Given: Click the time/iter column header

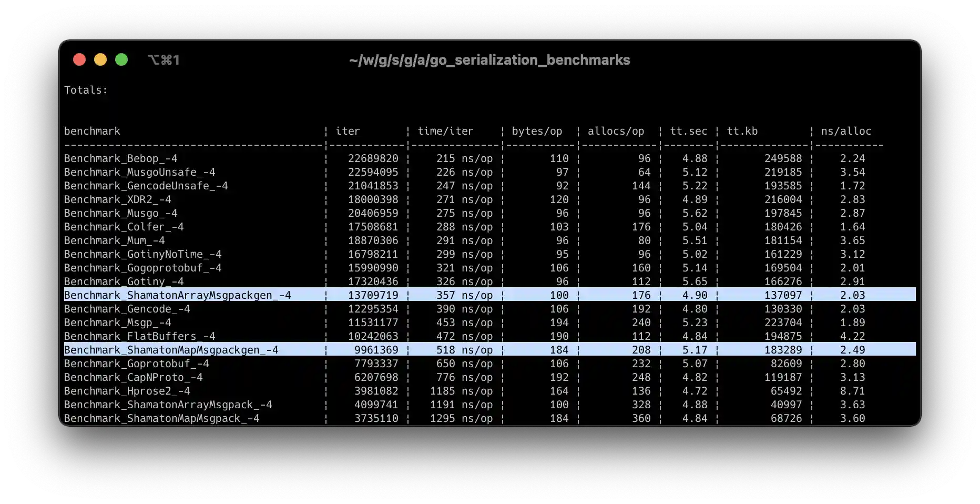Looking at the screenshot, I should coord(446,131).
